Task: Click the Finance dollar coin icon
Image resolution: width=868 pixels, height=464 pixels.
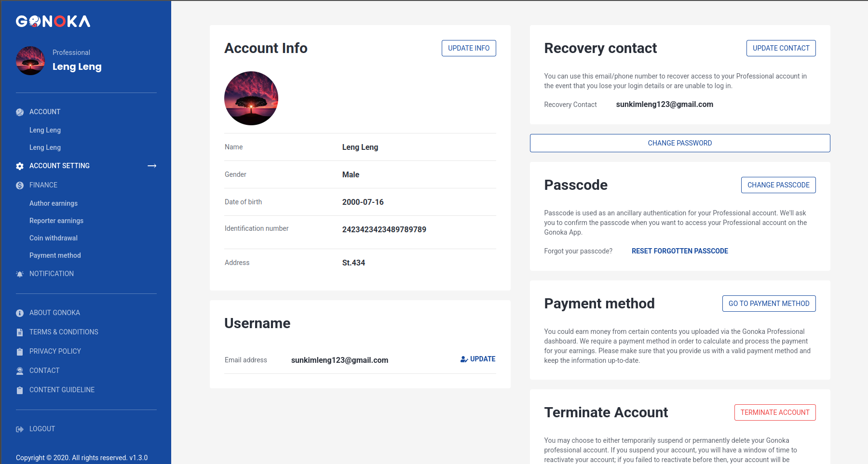Action: click(x=20, y=186)
